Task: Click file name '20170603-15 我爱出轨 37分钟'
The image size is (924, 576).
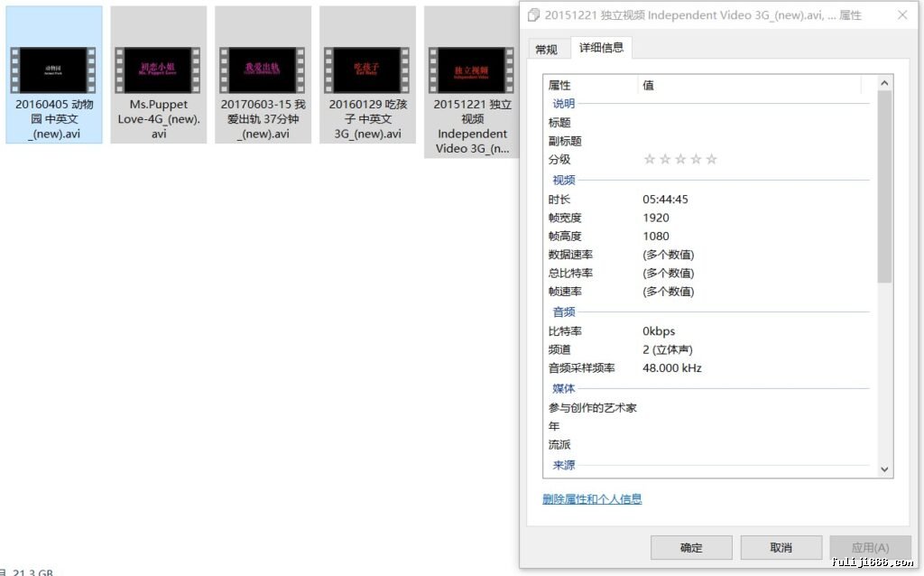Action: [x=263, y=119]
